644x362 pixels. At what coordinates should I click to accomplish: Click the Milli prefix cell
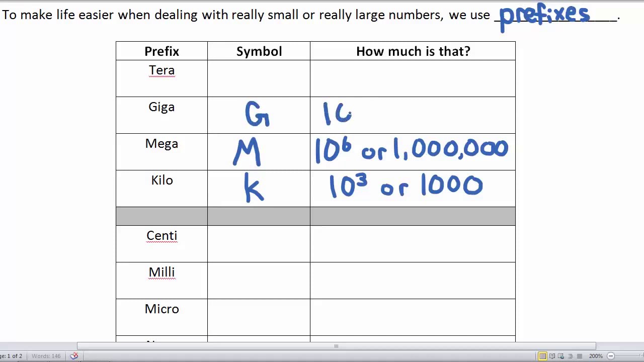[x=162, y=281]
